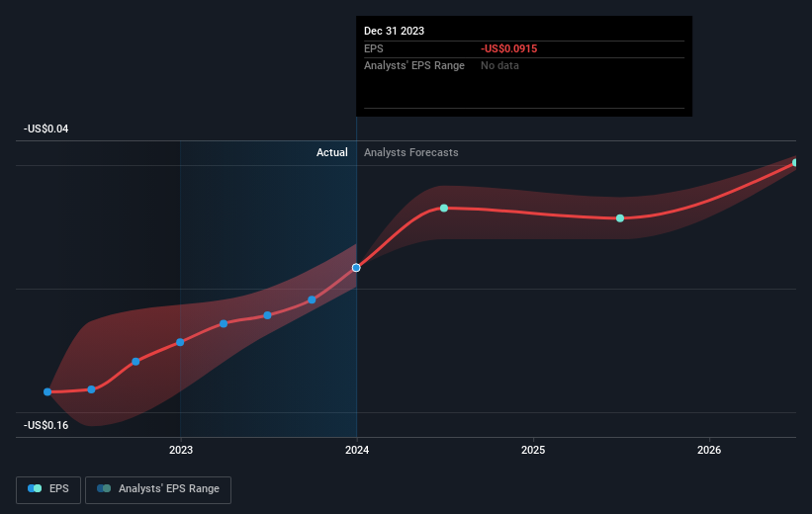Click the earliest EPS data point
The image size is (812, 514).
(47, 391)
